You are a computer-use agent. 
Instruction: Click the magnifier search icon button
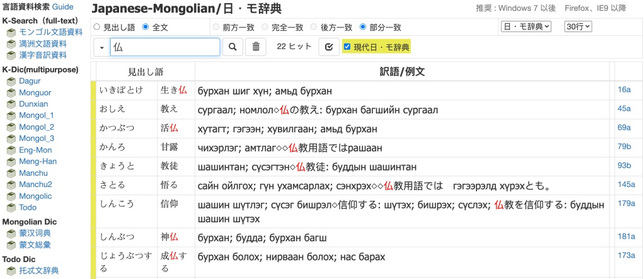pos(233,47)
